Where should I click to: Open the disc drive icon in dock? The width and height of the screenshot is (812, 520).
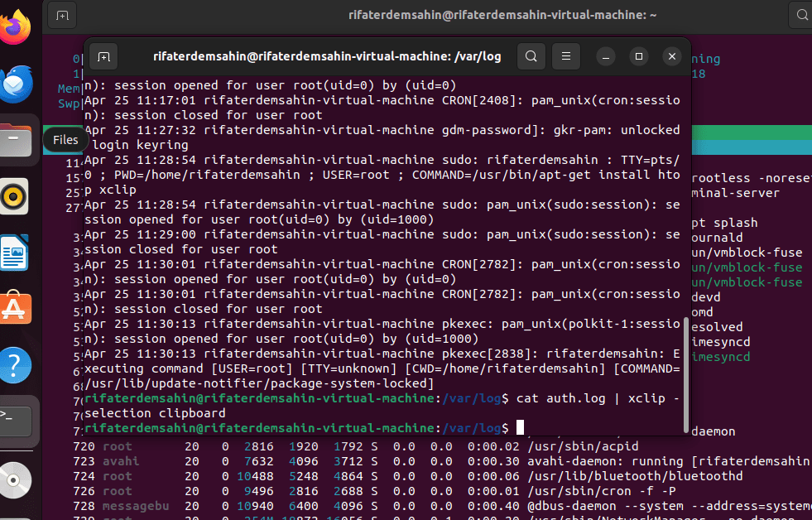click(x=15, y=480)
